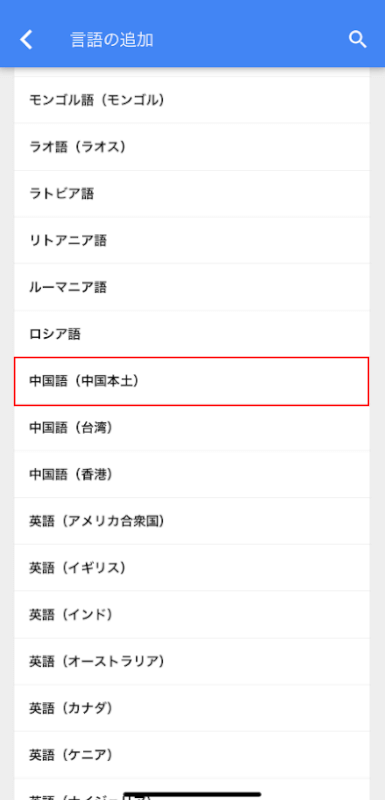Select 中国語（香港）entry
The height and width of the screenshot is (800, 385).
point(192,474)
